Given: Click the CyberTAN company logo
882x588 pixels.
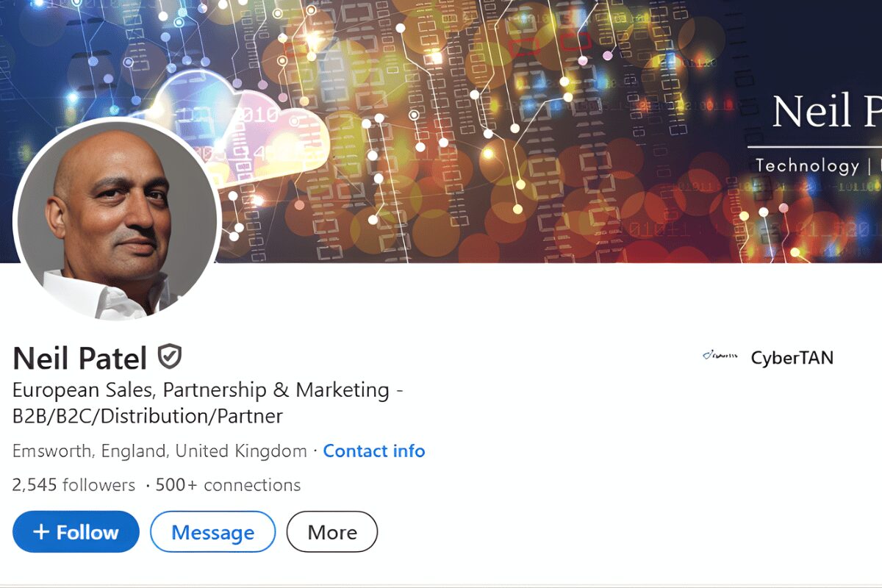Looking at the screenshot, I should pos(720,358).
